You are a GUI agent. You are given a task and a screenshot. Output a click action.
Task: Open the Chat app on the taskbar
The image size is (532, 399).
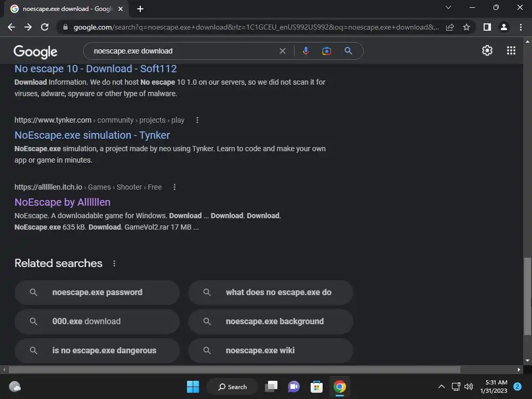pos(294,387)
